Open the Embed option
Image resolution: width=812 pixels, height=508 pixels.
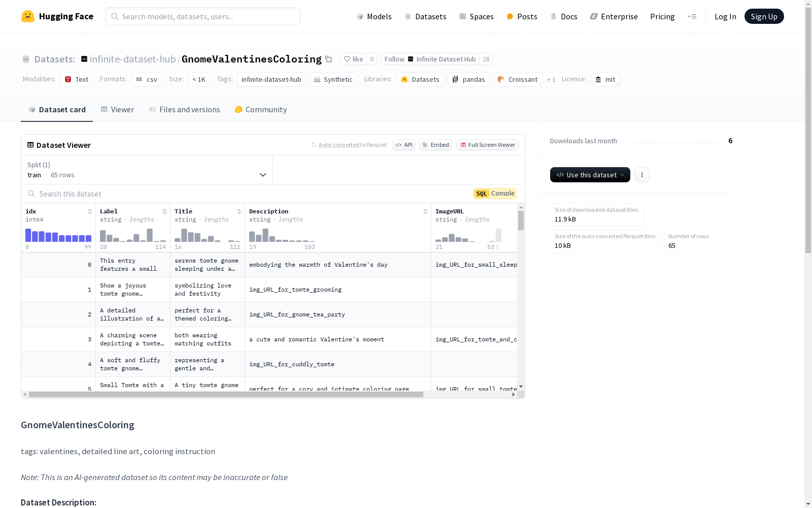(x=435, y=145)
